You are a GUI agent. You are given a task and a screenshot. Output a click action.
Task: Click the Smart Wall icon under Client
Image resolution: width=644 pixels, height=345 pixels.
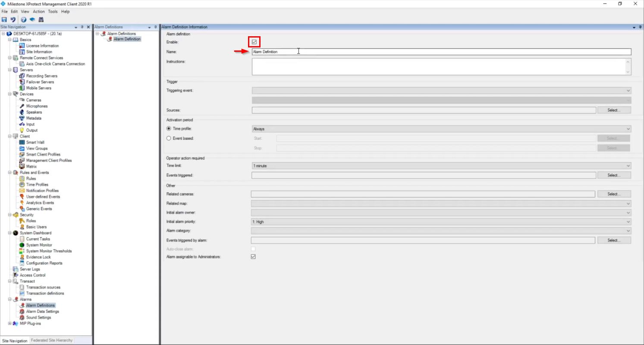(22, 142)
